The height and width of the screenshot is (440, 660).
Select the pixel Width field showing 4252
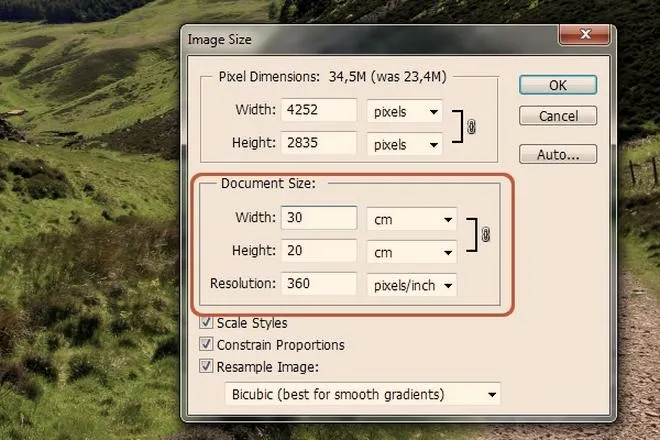(x=319, y=112)
